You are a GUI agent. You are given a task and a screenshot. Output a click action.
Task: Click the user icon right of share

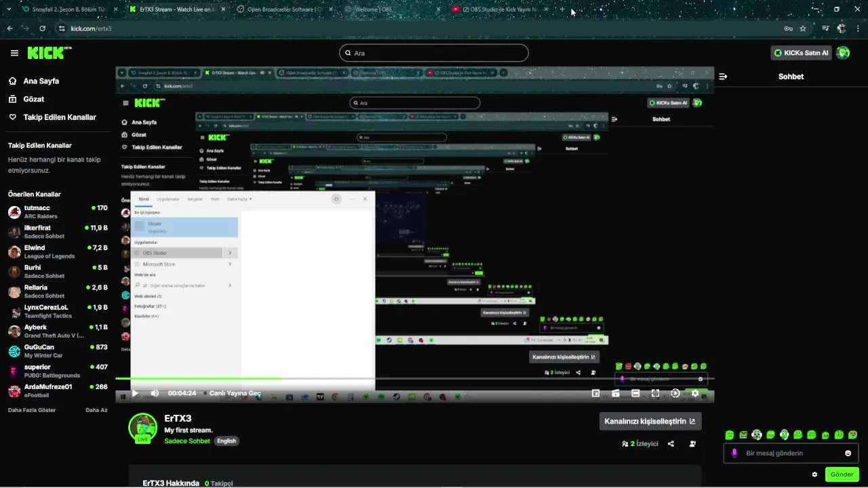pyautogui.click(x=692, y=444)
